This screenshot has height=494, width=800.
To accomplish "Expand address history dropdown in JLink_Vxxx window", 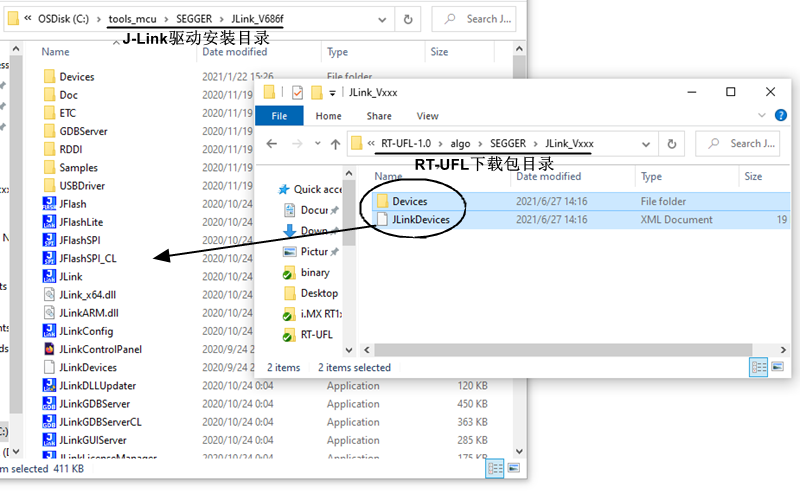I will 646,144.
